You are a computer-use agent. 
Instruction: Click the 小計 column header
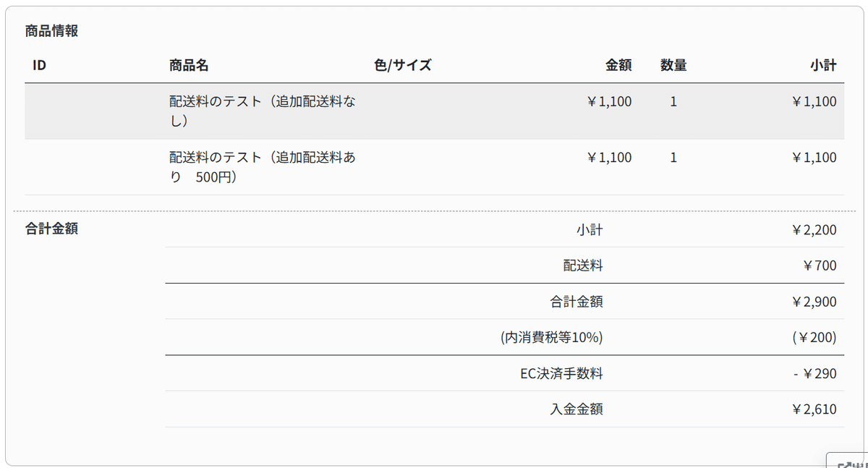[823, 65]
